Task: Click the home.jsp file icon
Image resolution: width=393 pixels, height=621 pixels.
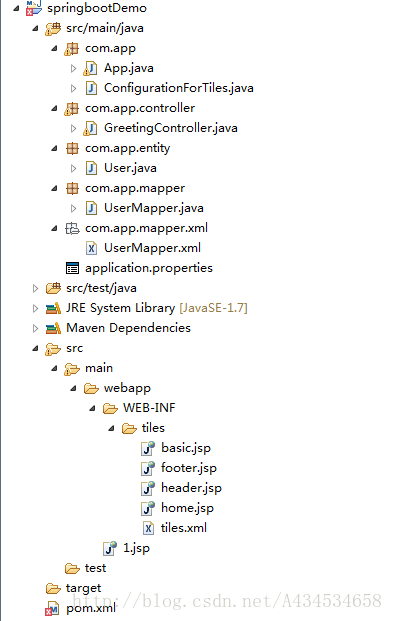Action: pos(148,508)
